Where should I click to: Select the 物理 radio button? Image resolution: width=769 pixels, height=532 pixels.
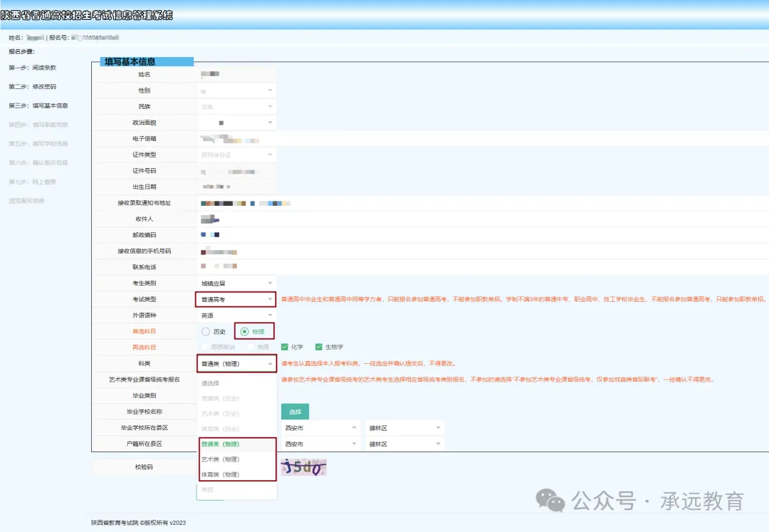click(x=244, y=331)
